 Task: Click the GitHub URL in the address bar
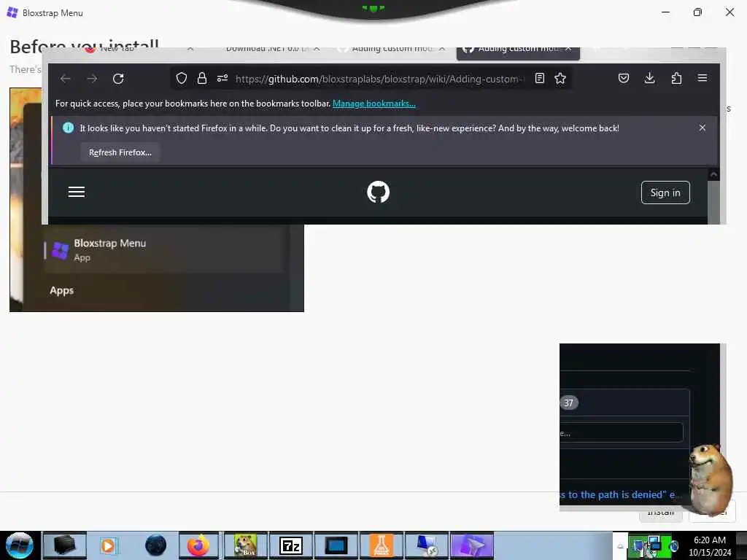[379, 79]
